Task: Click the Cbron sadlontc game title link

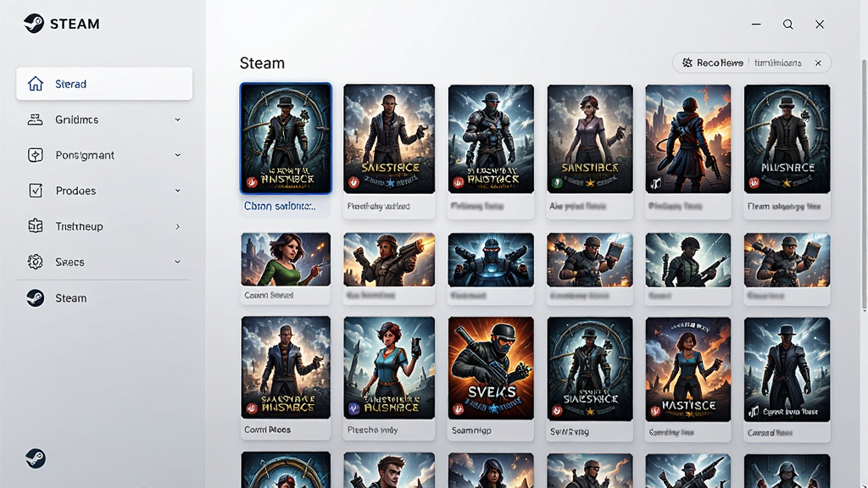Action: pyautogui.click(x=280, y=206)
